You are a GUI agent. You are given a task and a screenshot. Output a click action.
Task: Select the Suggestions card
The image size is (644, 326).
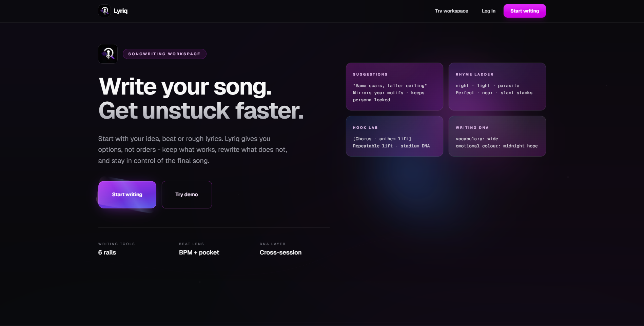tap(394, 86)
